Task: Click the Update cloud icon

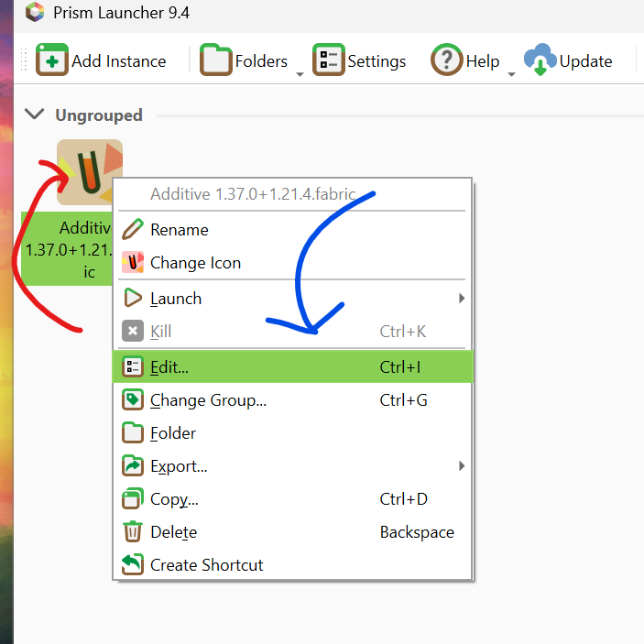Action: 540,60
